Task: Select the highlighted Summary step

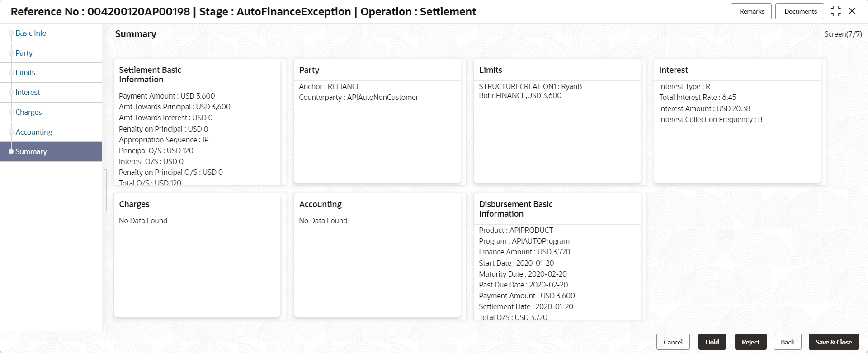Action: [31, 152]
